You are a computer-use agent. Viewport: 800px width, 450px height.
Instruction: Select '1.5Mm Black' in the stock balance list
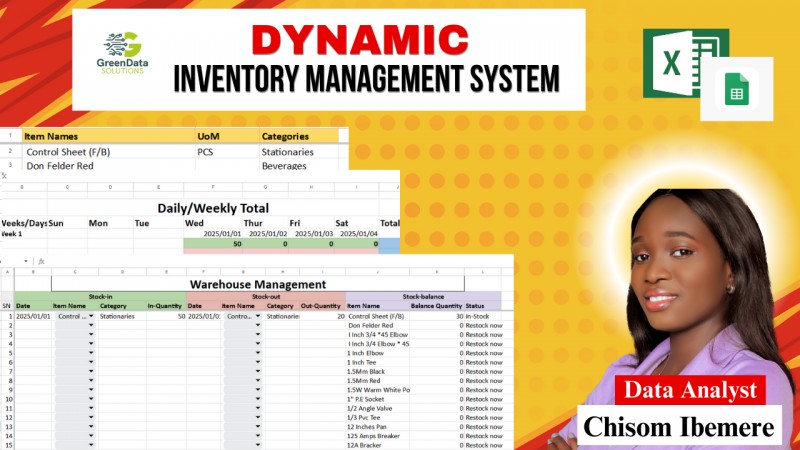pyautogui.click(x=366, y=371)
